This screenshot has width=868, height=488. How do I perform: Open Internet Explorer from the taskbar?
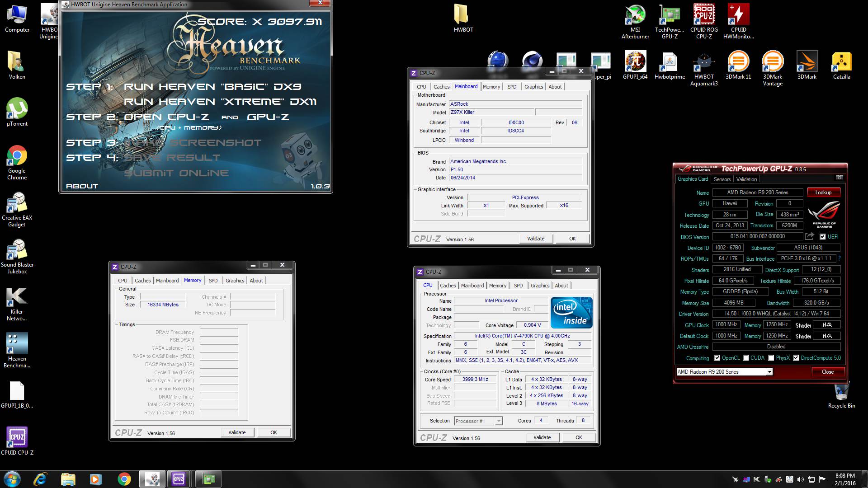click(40, 479)
